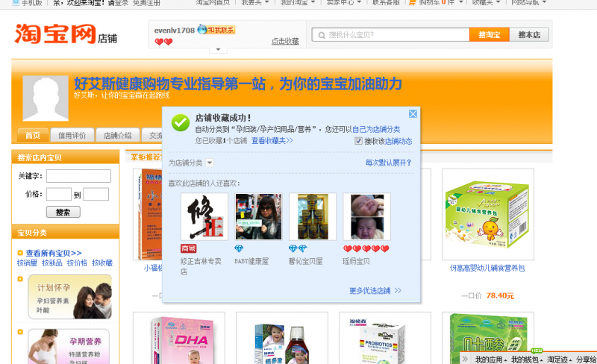The width and height of the screenshot is (597, 364).
Task: Click the 登录 link in the greeting
Action: (x=122, y=3)
